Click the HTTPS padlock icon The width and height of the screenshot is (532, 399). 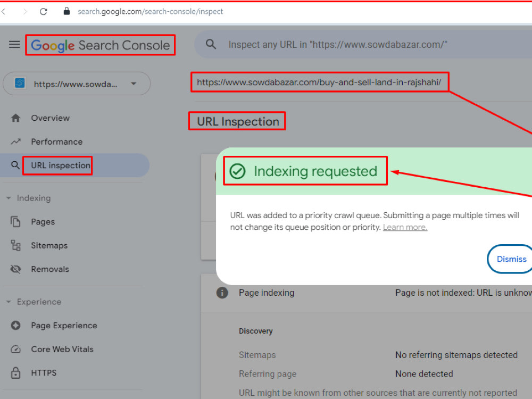[x=15, y=372]
